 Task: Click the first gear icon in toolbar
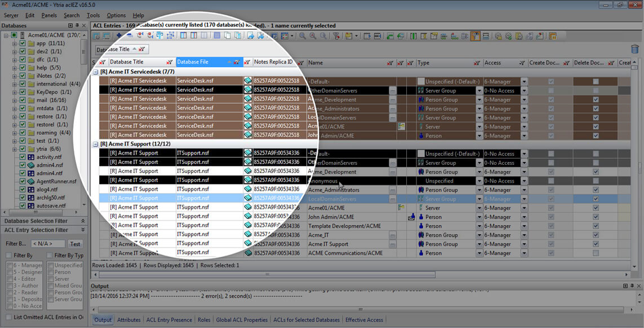pos(498,36)
